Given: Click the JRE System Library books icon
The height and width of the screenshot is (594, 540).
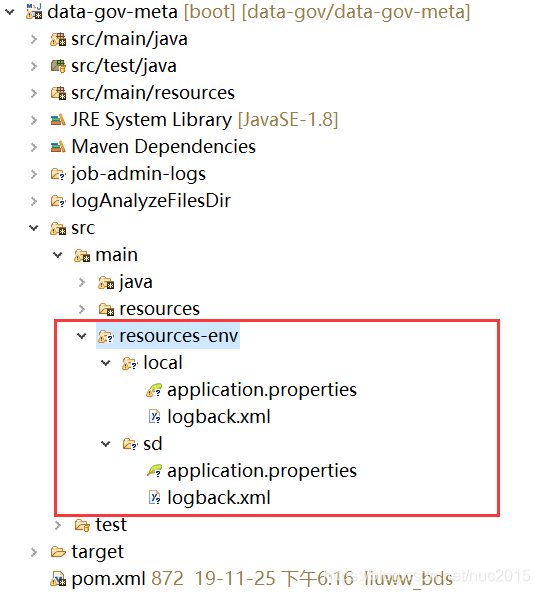Looking at the screenshot, I should [x=58, y=120].
